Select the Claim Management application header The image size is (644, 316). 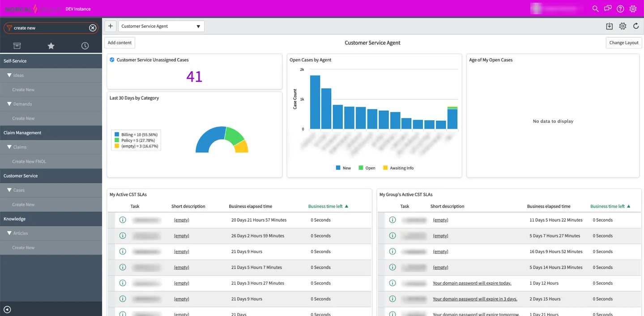click(x=51, y=133)
